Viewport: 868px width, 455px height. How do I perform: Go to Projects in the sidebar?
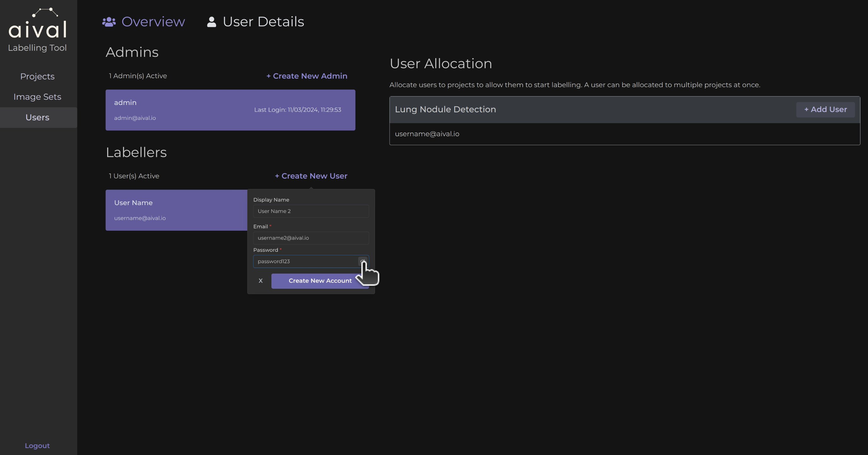coord(38,76)
